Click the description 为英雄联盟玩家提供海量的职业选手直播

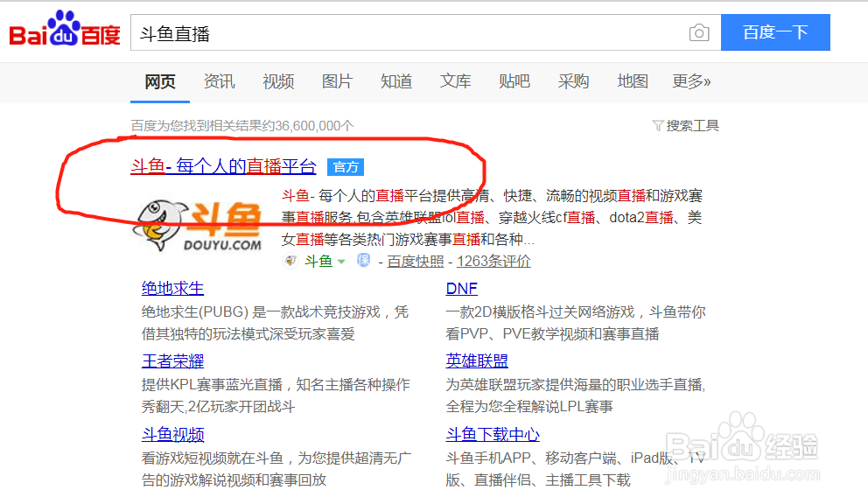pyautogui.click(x=576, y=395)
